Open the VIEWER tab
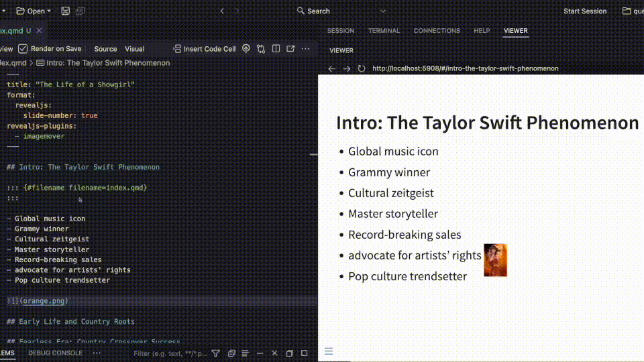Screen dimensions: 644x362 pos(515,31)
